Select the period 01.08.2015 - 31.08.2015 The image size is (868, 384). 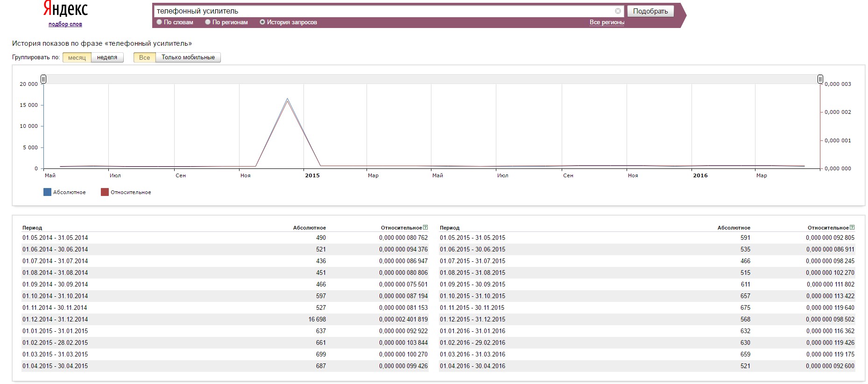(473, 272)
